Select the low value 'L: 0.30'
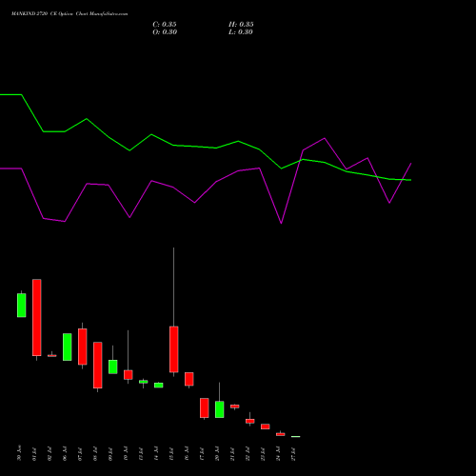Screen dimensions: 476x476 [241, 32]
